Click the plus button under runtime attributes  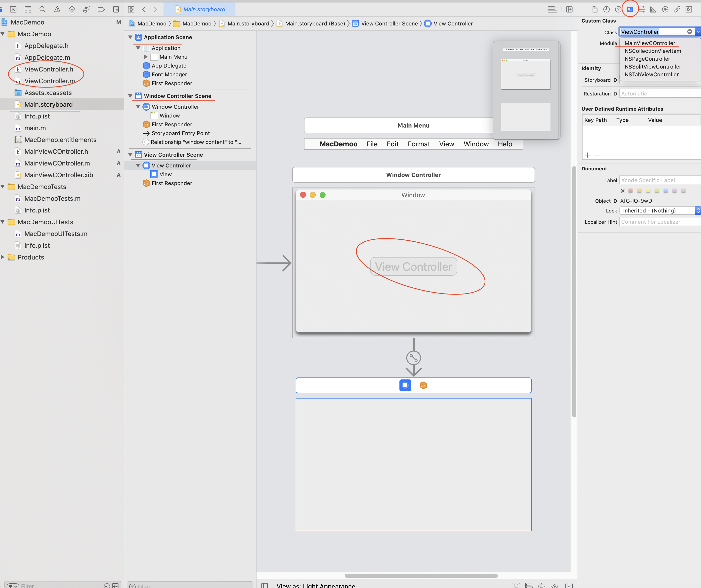click(587, 155)
